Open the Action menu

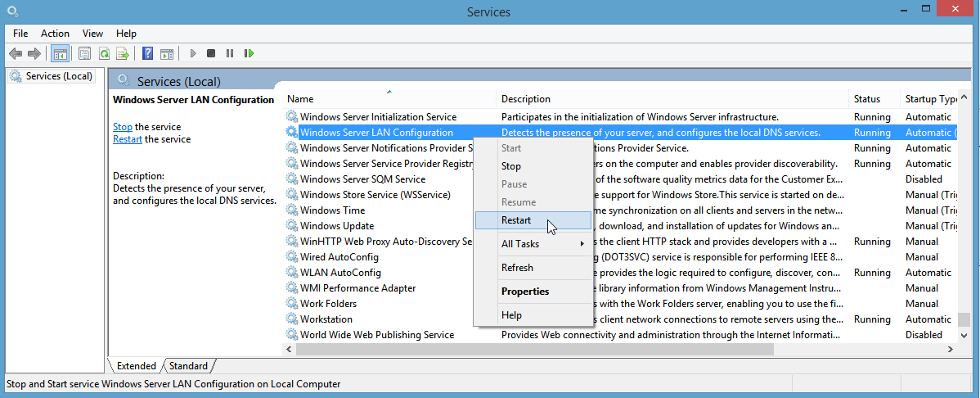[55, 34]
